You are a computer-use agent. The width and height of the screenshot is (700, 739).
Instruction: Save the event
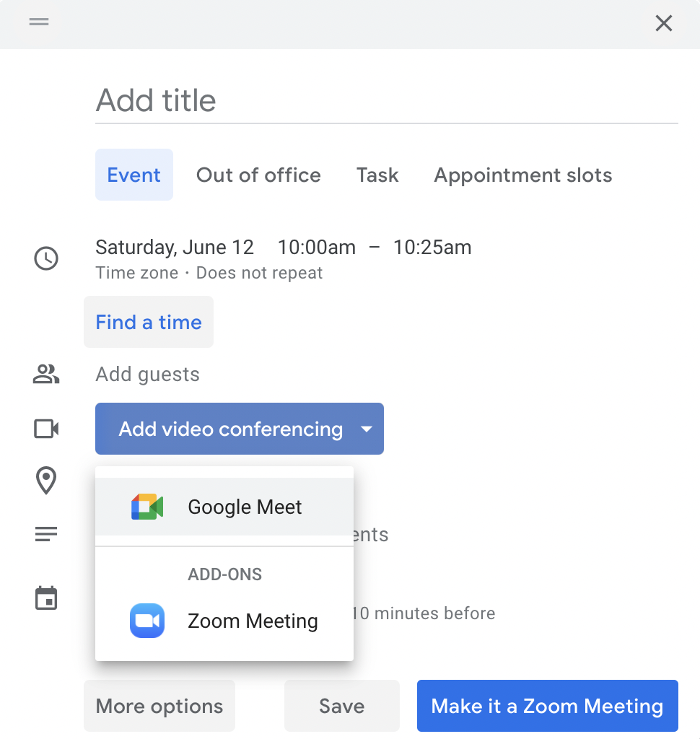pyautogui.click(x=341, y=706)
